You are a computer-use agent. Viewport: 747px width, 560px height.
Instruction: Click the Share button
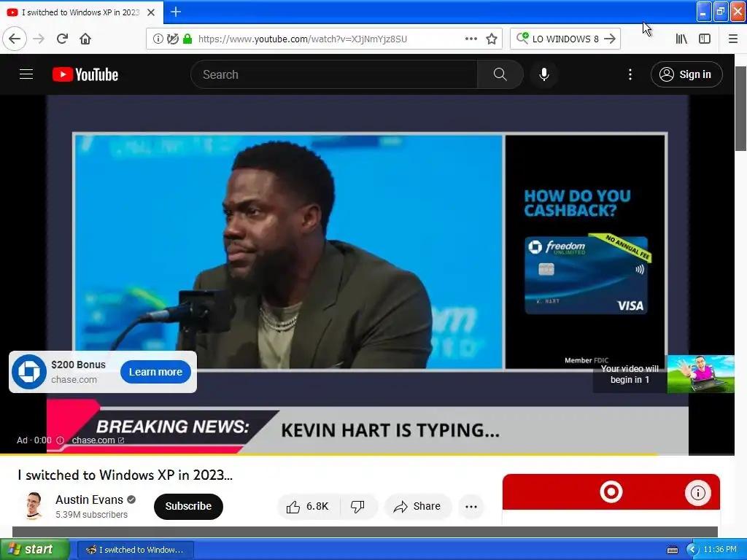coord(417,506)
